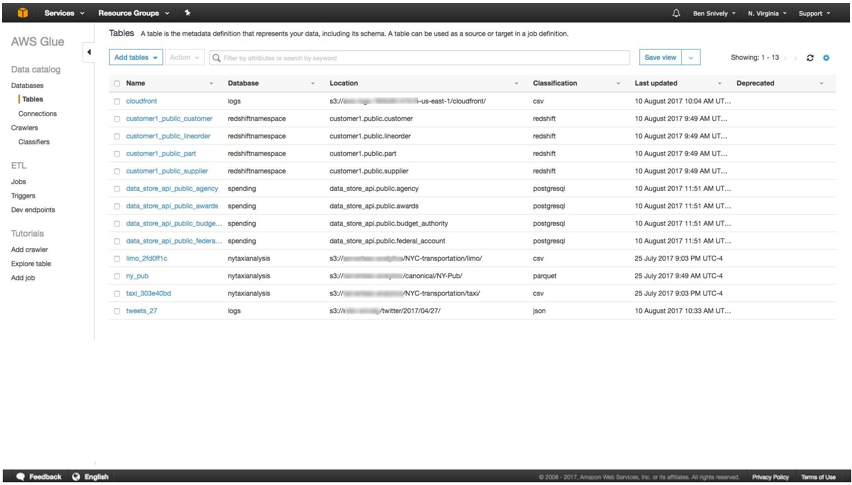Check the customer1_public_lineorder row checkbox
Viewport: 852px width, 485px height.
pyautogui.click(x=117, y=136)
